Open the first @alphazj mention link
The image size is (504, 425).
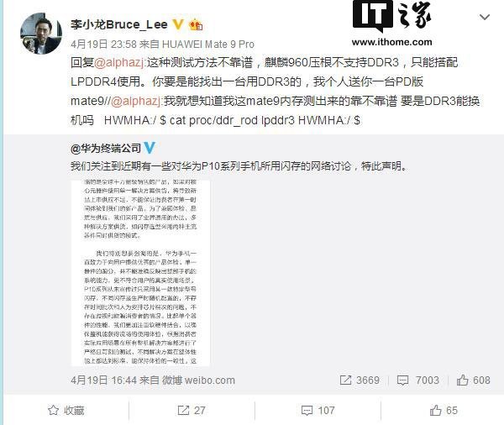click(120, 62)
